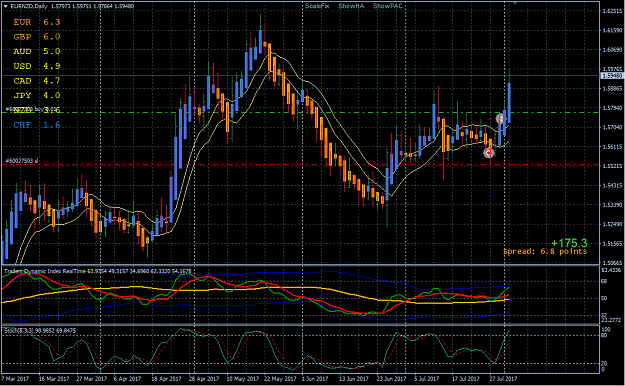Viewport: 625px width, 386px height.
Task: Click the 27 Jul 2017 date label
Action: [504, 379]
